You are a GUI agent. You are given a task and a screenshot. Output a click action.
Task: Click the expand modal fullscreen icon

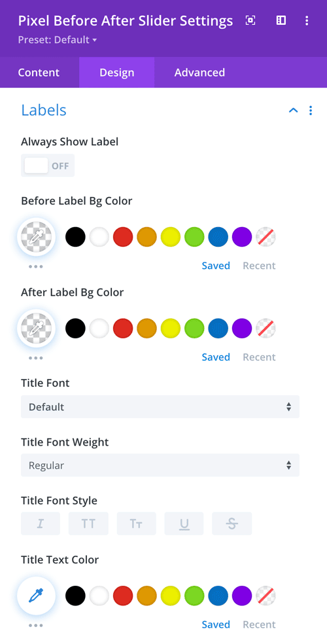[250, 20]
